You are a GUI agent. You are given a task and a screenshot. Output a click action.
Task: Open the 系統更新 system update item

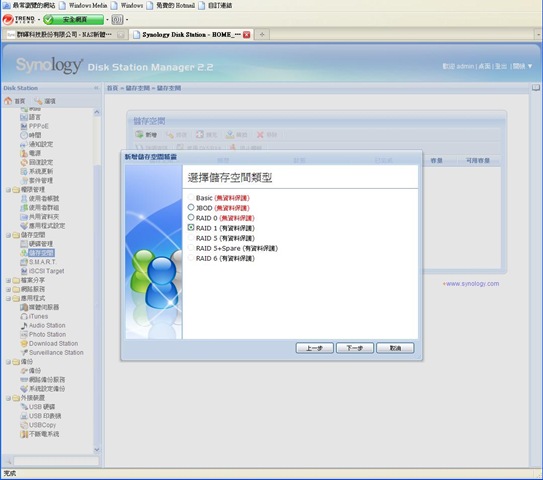tap(37, 171)
